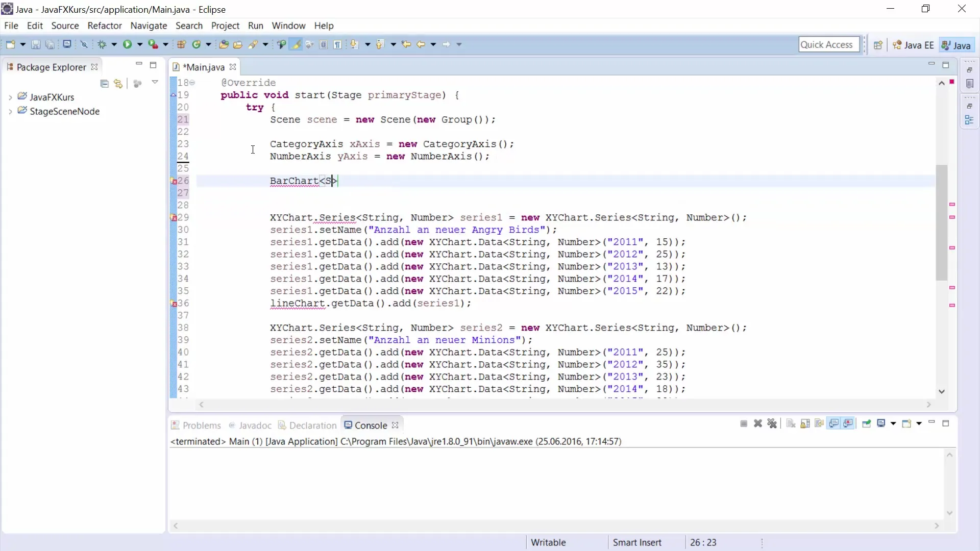Toggle Scroll Lock in Console toolbar

tap(805, 423)
